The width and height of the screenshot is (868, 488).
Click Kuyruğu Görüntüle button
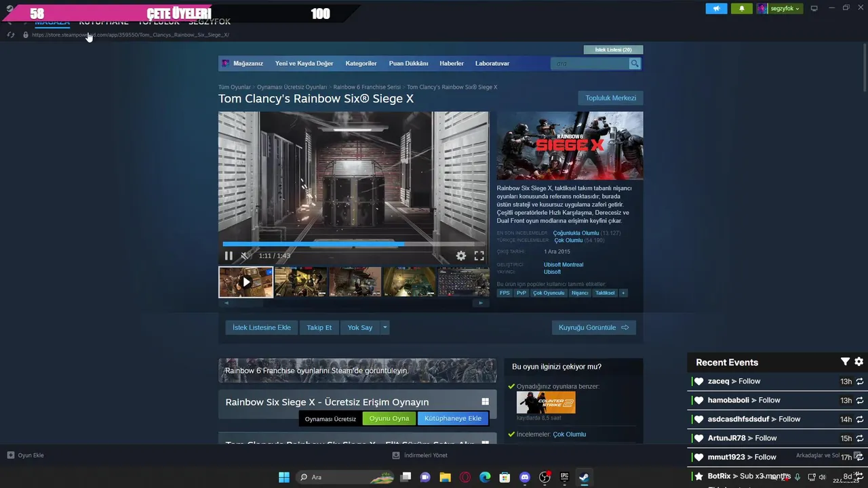[x=594, y=327]
